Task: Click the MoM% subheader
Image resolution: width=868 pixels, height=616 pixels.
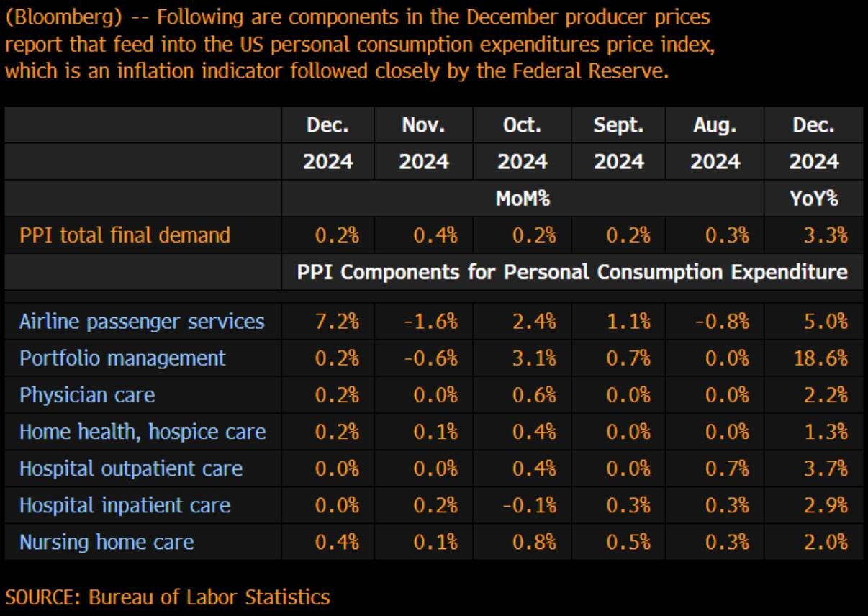Action: pos(523,199)
